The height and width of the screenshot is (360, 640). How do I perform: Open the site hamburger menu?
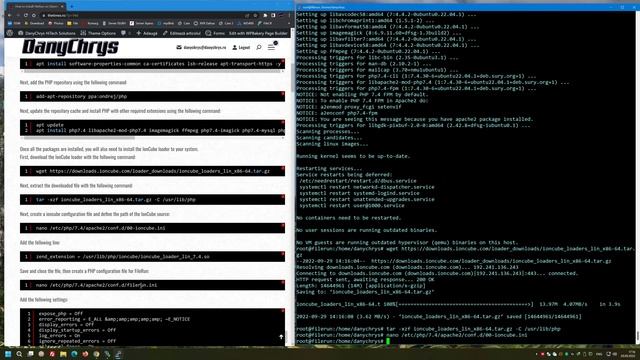point(271,47)
